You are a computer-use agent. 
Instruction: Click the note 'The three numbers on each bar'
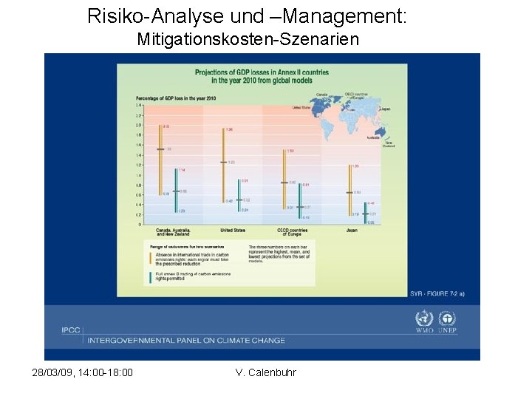coord(278,248)
